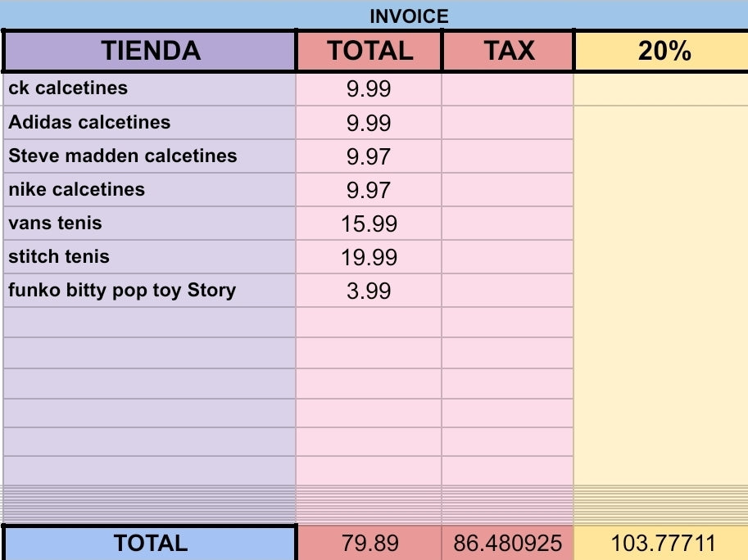Click the TAX column header
This screenshot has width=748, height=560.
[x=508, y=51]
